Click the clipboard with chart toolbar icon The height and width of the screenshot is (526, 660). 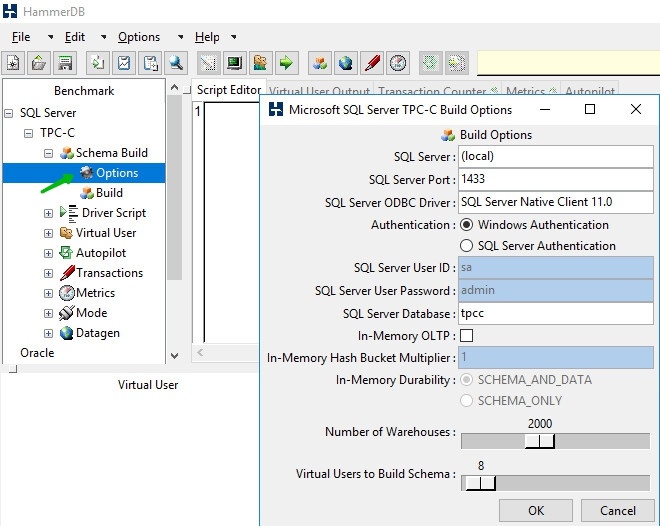124,63
